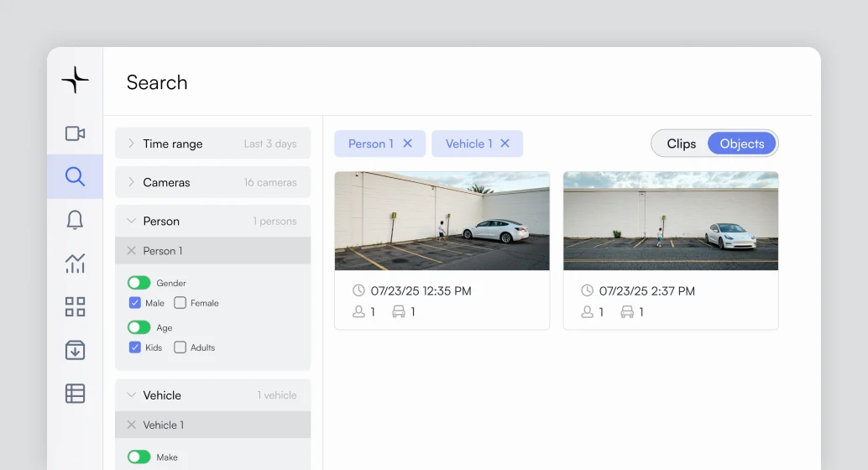Screen dimensions: 868x470
Task: Click the star logo in the sidebar
Action: 75,80
